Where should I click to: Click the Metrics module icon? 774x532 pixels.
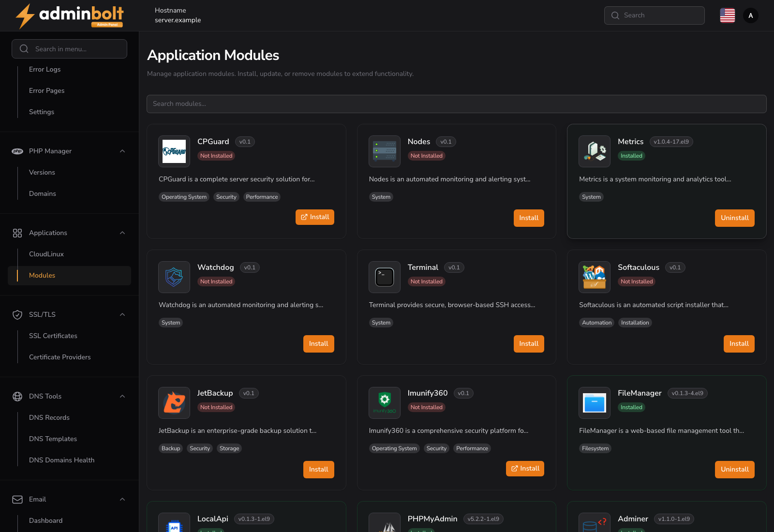(x=595, y=151)
